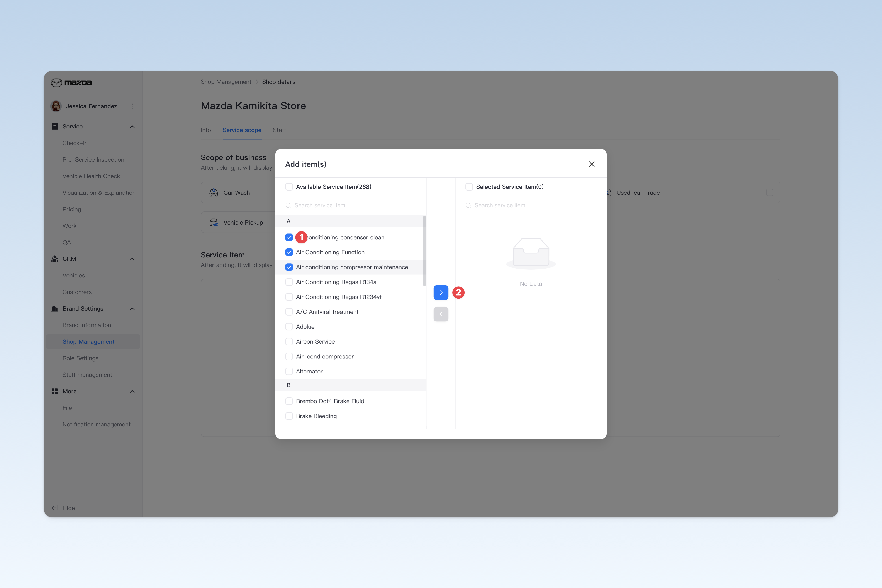Image resolution: width=882 pixels, height=588 pixels.
Task: Check Air Conditioning Regas R134a
Action: tap(289, 282)
